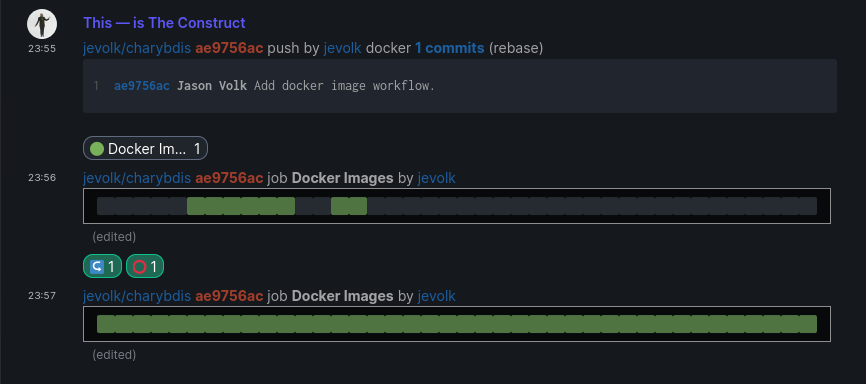
Task: Click the 23:55 message timestamp
Action: coord(42,49)
